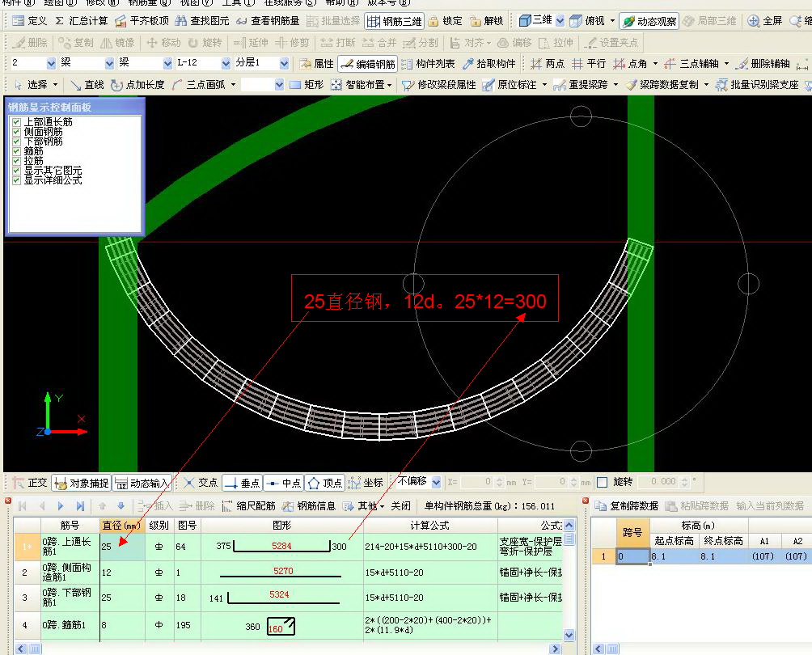Uncheck 显示其它图元 checkbox
The width and height of the screenshot is (812, 655).
click(16, 171)
